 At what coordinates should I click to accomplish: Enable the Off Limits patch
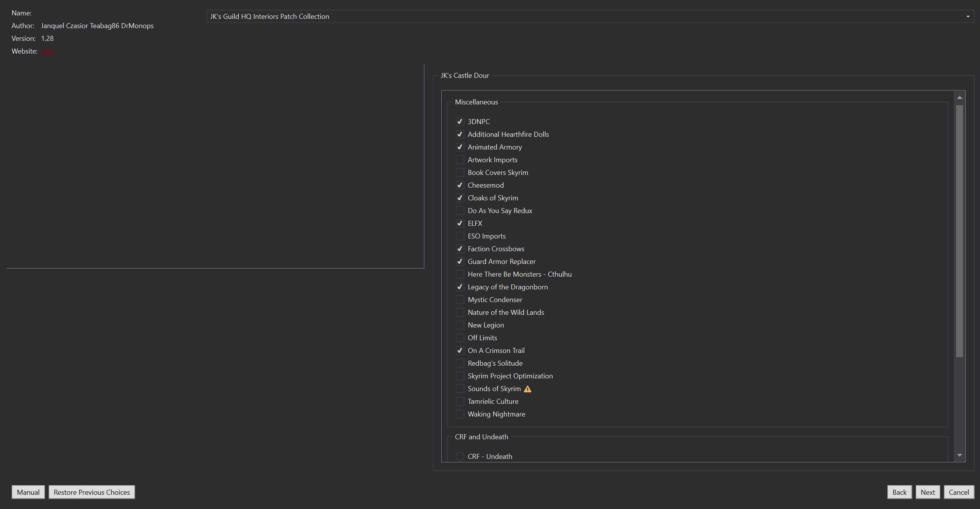tap(460, 338)
